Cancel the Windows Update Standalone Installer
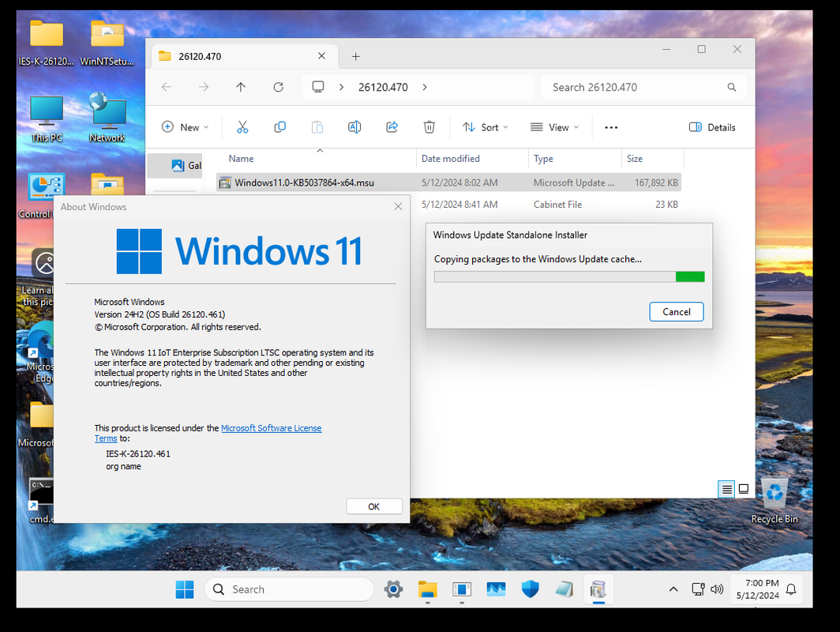 pos(676,312)
